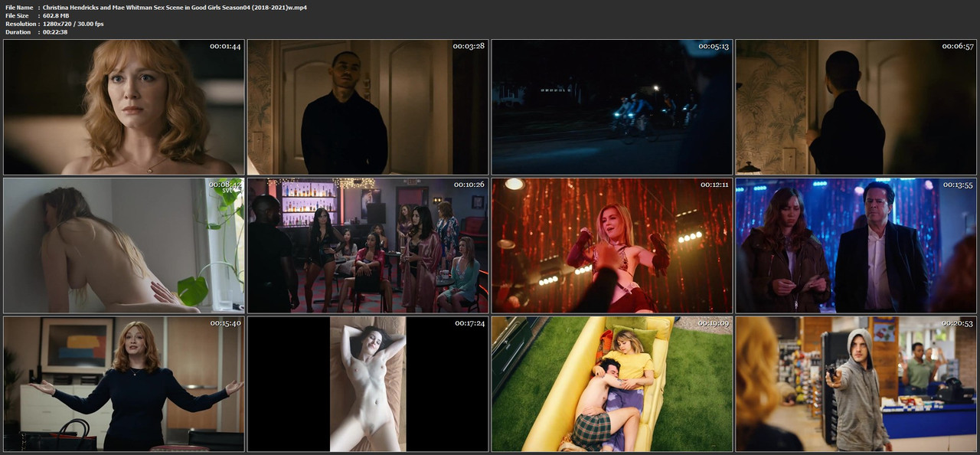Open the store scene frame at 00:20:53
Image resolution: width=980 pixels, height=455 pixels.
(857, 385)
